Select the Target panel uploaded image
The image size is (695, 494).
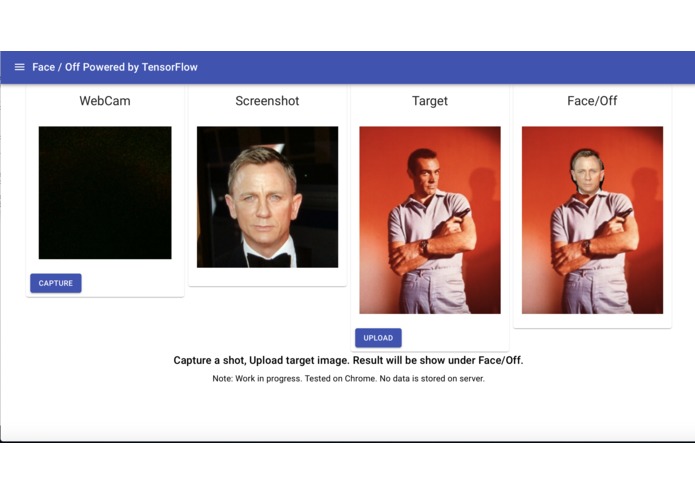(x=430, y=220)
